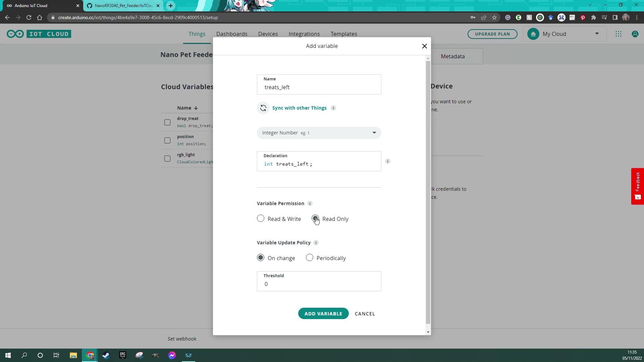The width and height of the screenshot is (644, 362).
Task: Click the info icon next to Declaration field
Action: pos(388,161)
